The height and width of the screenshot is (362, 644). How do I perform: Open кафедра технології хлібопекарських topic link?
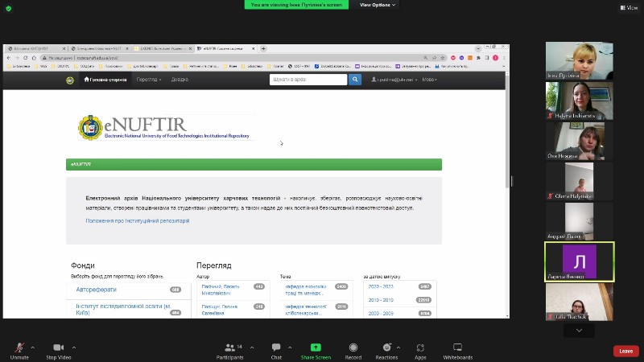(306, 310)
